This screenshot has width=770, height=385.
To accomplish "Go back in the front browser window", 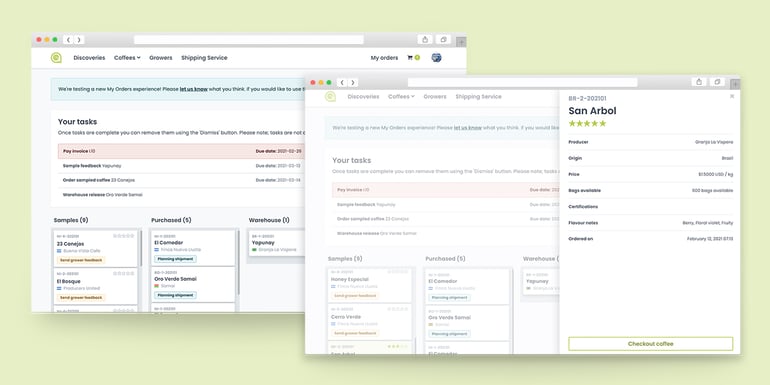I will pyautogui.click(x=342, y=82).
